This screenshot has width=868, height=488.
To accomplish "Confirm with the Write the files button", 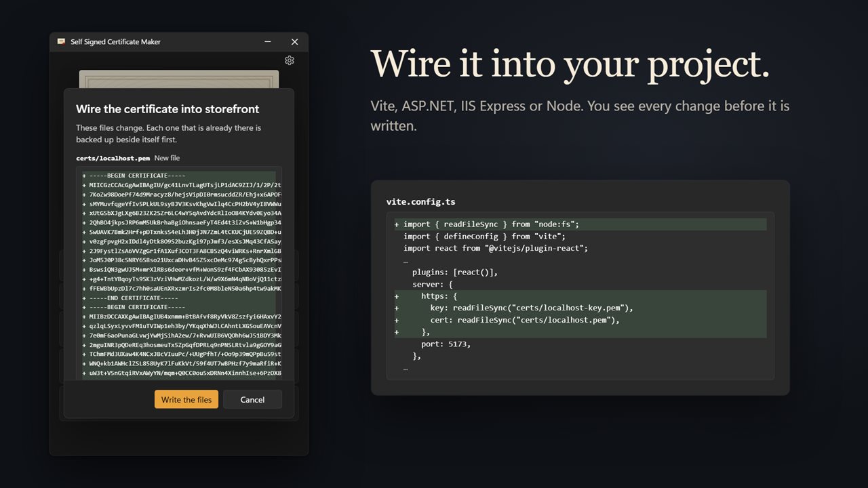I will 186,399.
